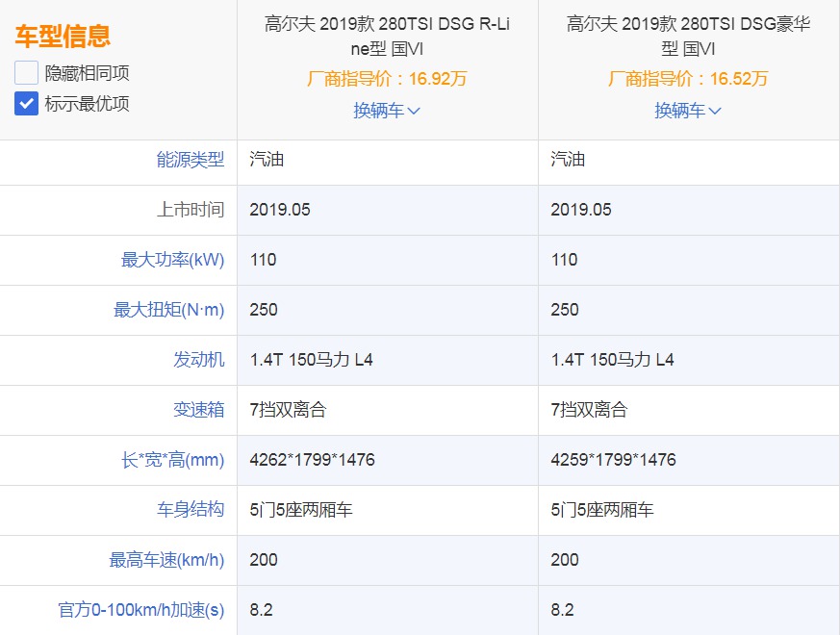Click the 16.92万 manufacturer guide price
Image resolution: width=840 pixels, height=635 pixels.
pyautogui.click(x=387, y=79)
